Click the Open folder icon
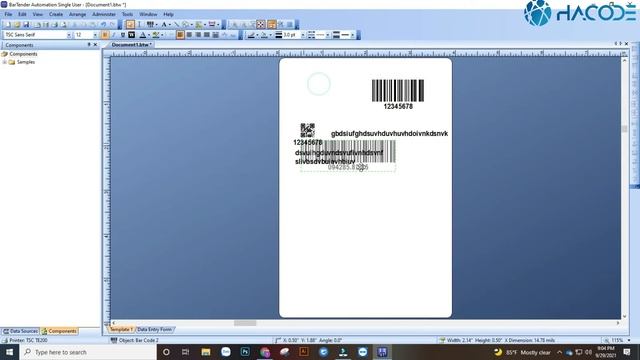The image size is (640, 360). tap(17, 25)
